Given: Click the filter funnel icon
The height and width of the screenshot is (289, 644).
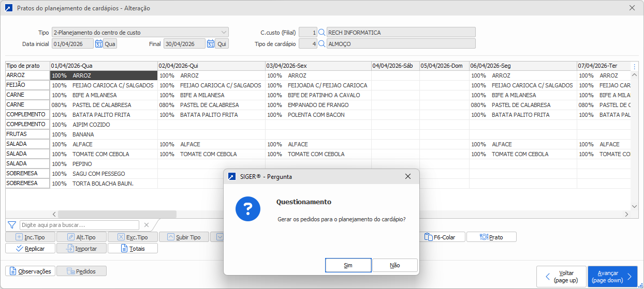Looking at the screenshot, I should pos(12,225).
